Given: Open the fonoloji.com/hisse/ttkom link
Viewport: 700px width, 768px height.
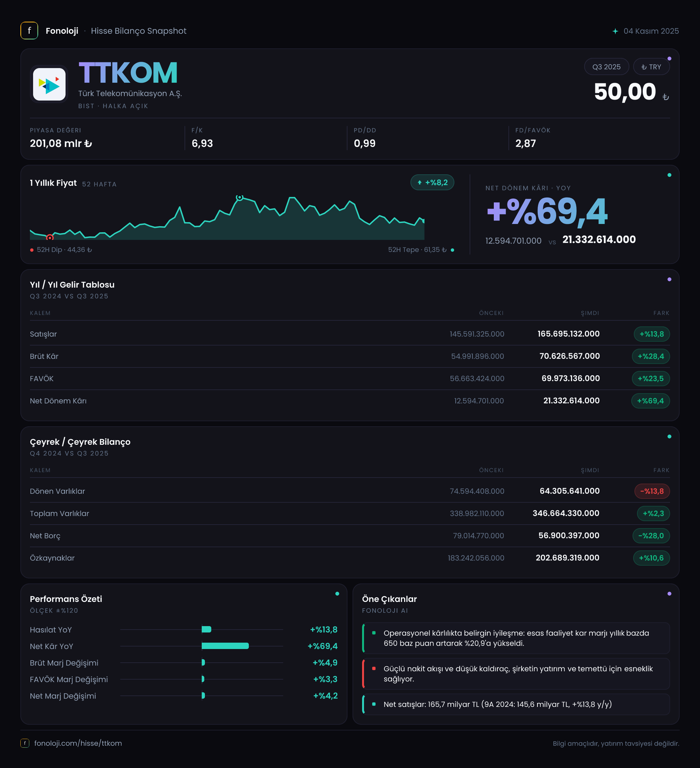Looking at the screenshot, I should (x=78, y=743).
